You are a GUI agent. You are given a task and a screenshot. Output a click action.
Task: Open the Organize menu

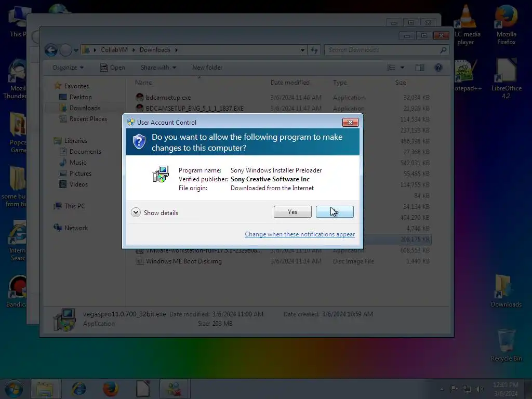(x=68, y=68)
